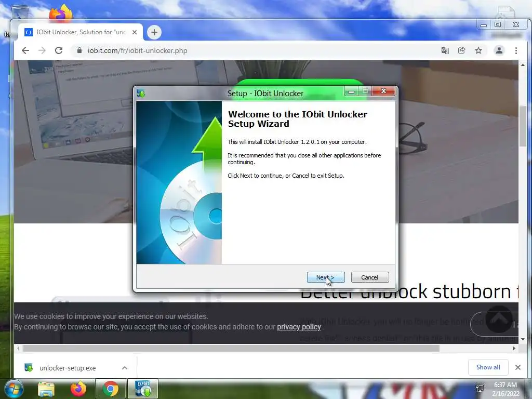Click the horizontal scrollbar thumb
The width and height of the screenshot is (532, 399).
231,349
